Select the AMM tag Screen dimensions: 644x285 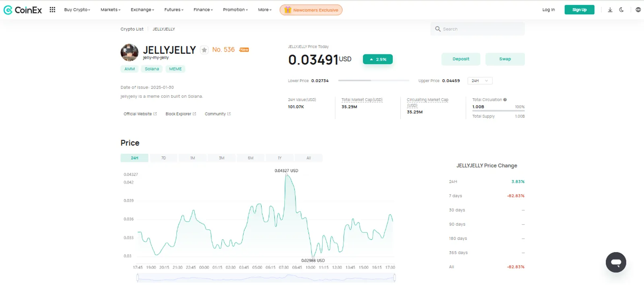pos(130,69)
